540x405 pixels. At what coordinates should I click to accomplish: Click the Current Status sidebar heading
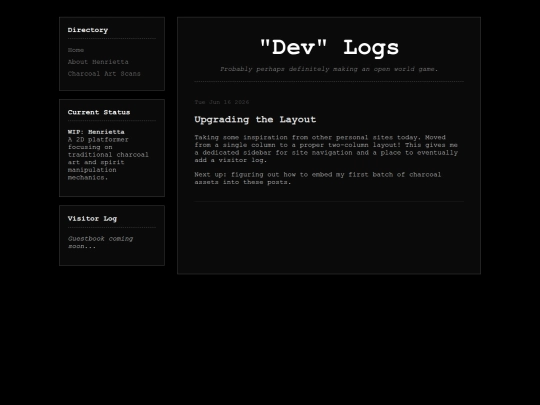[99, 112]
